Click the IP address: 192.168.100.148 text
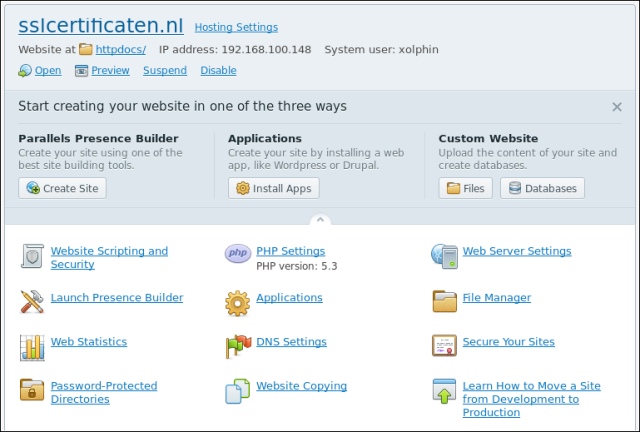This screenshot has height=432, width=640. pyautogui.click(x=235, y=49)
